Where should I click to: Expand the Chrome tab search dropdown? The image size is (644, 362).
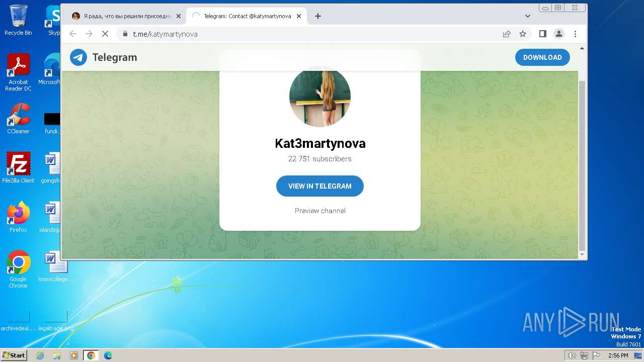point(528,16)
